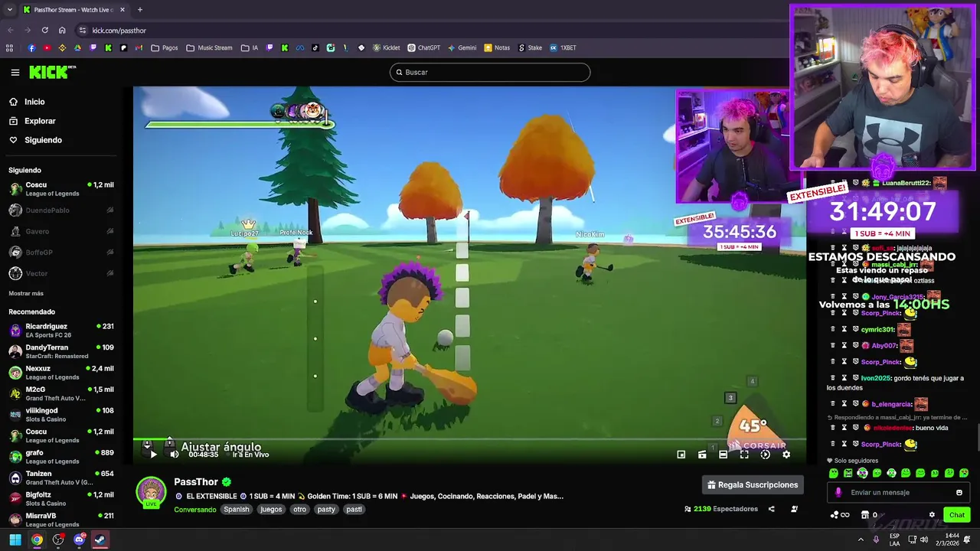Open the Kick hamburger sidebar menu
Image resolution: width=980 pixels, height=551 pixels.
(x=15, y=73)
